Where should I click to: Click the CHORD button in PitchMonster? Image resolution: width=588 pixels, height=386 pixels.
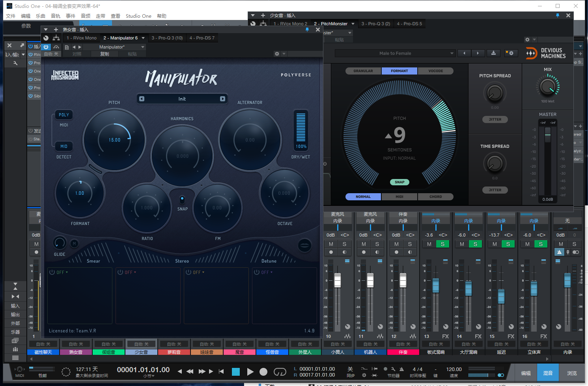(435, 197)
